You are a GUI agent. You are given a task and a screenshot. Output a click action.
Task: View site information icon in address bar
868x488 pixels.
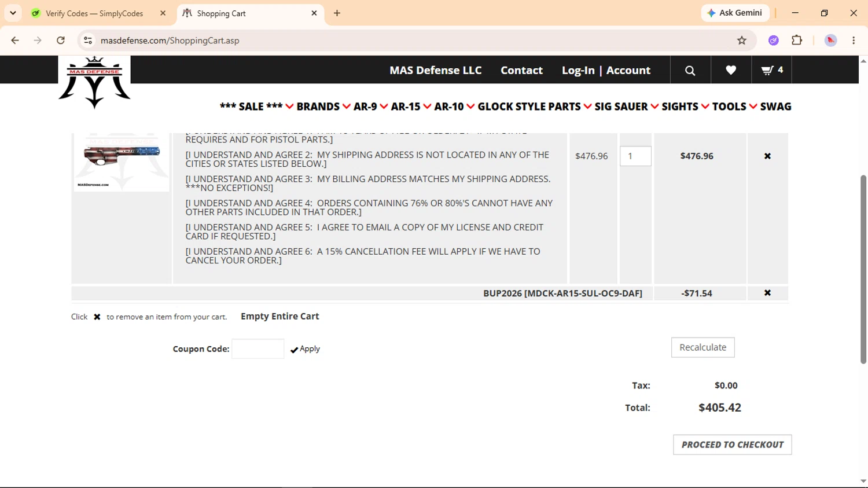tap(88, 41)
